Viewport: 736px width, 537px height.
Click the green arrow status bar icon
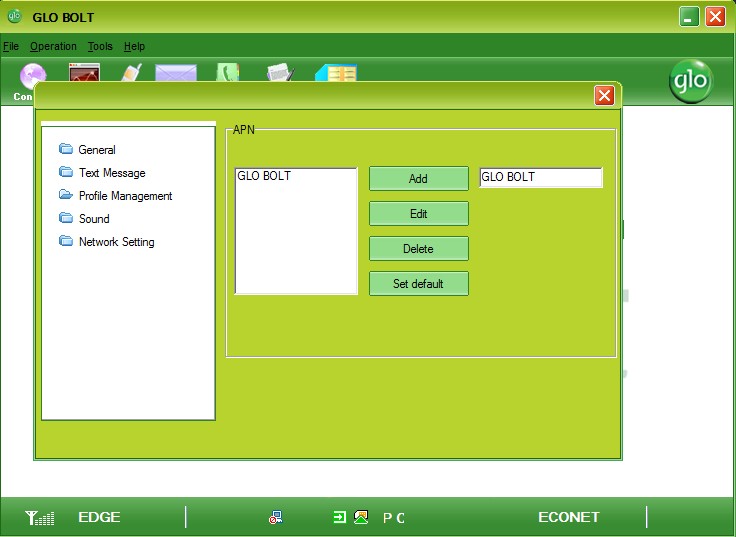click(339, 517)
